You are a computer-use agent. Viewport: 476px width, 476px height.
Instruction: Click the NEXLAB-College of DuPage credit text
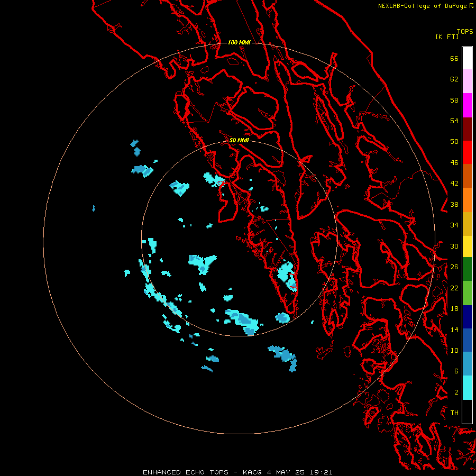[422, 6]
